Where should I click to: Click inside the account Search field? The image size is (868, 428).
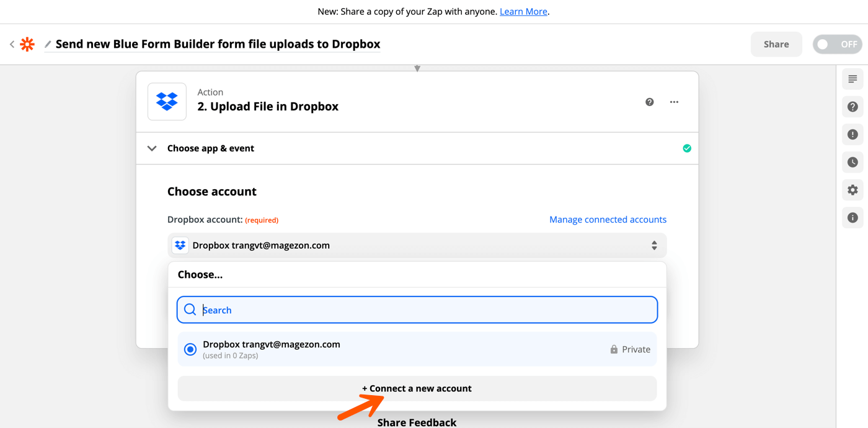tap(417, 309)
